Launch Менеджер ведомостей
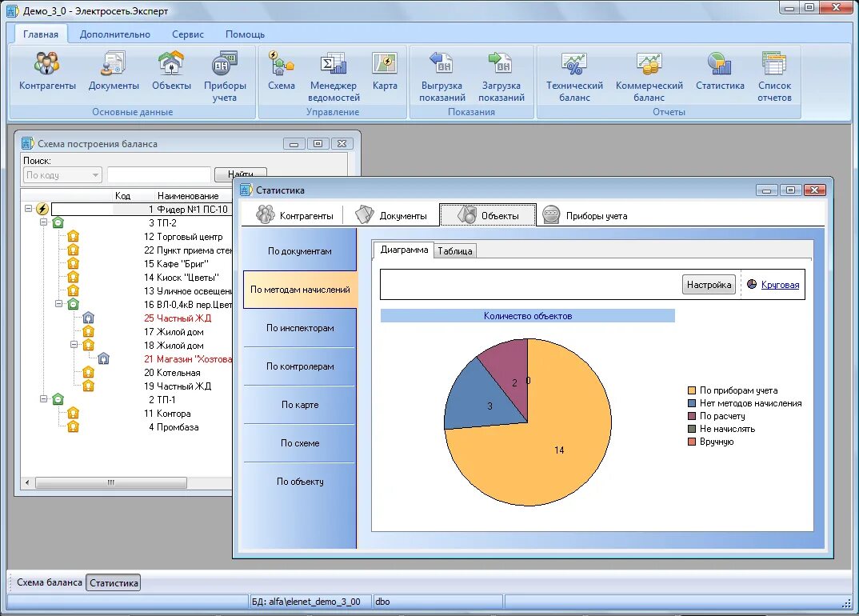Screen dimensions: 859x616 tap(334, 77)
